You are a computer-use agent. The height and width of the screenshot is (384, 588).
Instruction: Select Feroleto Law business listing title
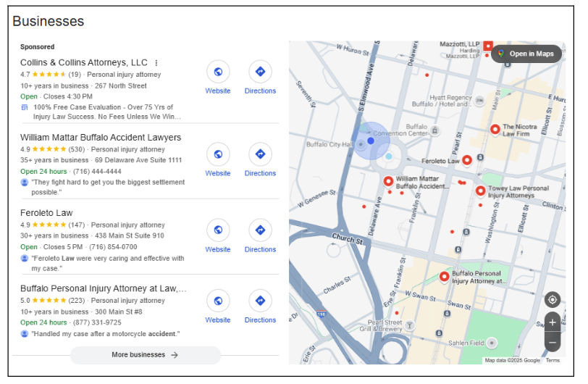pos(46,213)
